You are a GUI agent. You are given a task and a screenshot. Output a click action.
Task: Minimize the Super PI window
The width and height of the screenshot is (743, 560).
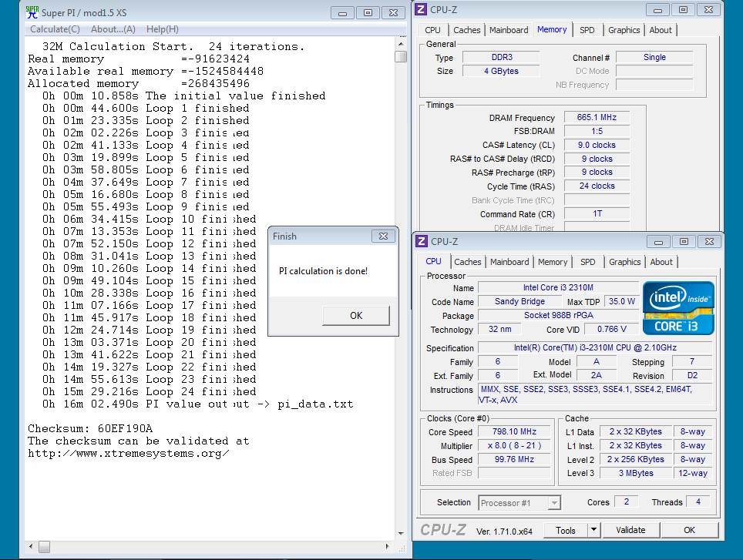[x=342, y=13]
